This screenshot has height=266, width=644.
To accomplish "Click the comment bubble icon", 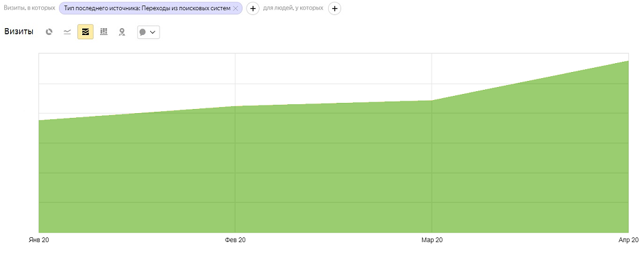I will [x=143, y=32].
